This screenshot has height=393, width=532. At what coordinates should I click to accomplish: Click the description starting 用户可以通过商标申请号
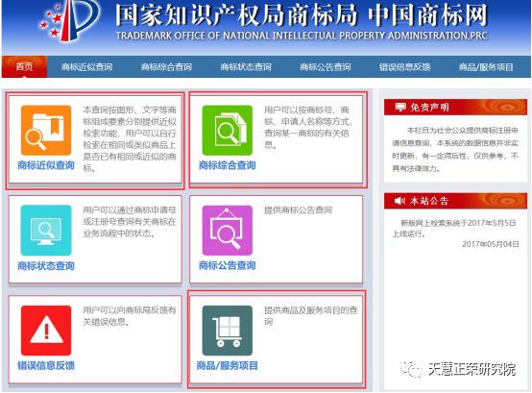pos(130,222)
